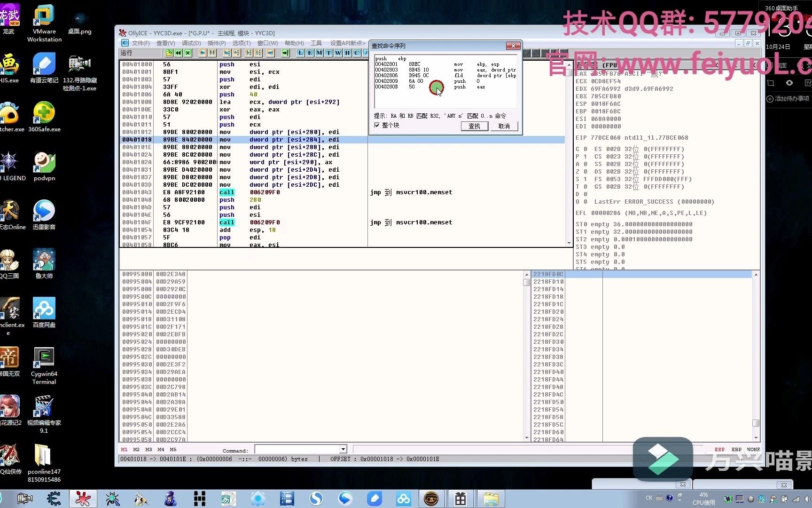
Task: Open file explorer taskbar icon
Action: pos(491,499)
